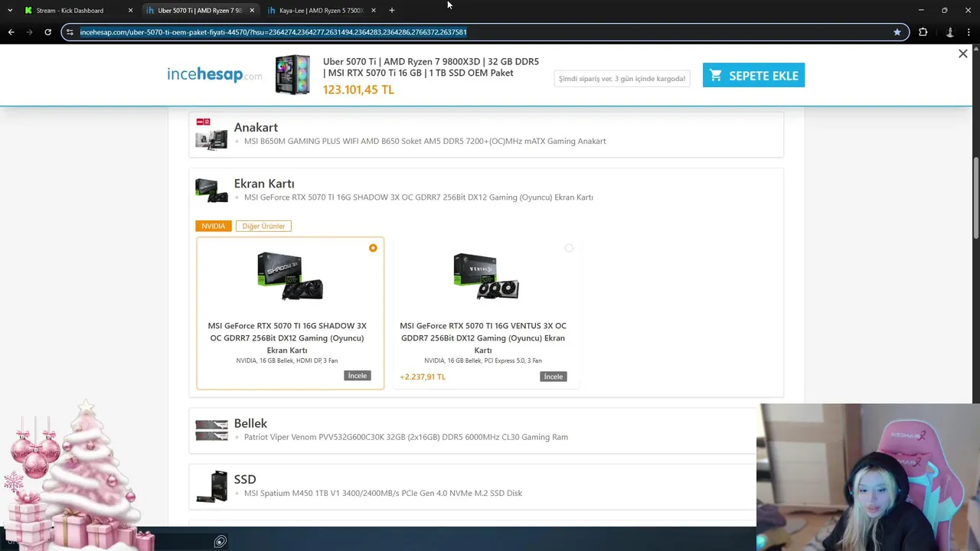Close the Kaya-Lee AMD Ryzen 5 tab
The height and width of the screenshot is (551, 980).
tap(373, 10)
